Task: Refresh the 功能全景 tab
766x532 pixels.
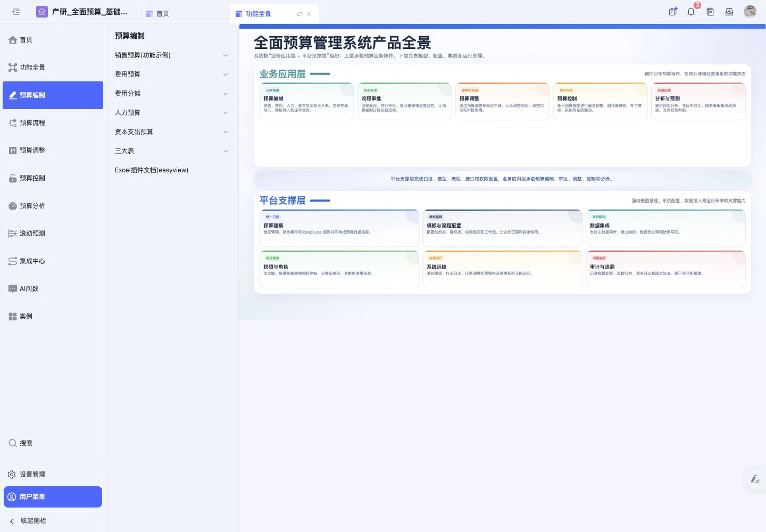Action: (x=299, y=14)
